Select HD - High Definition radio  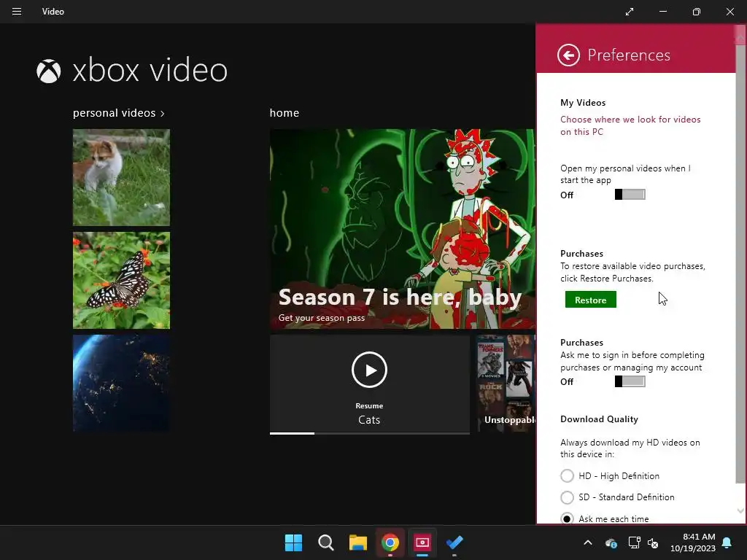click(x=567, y=475)
